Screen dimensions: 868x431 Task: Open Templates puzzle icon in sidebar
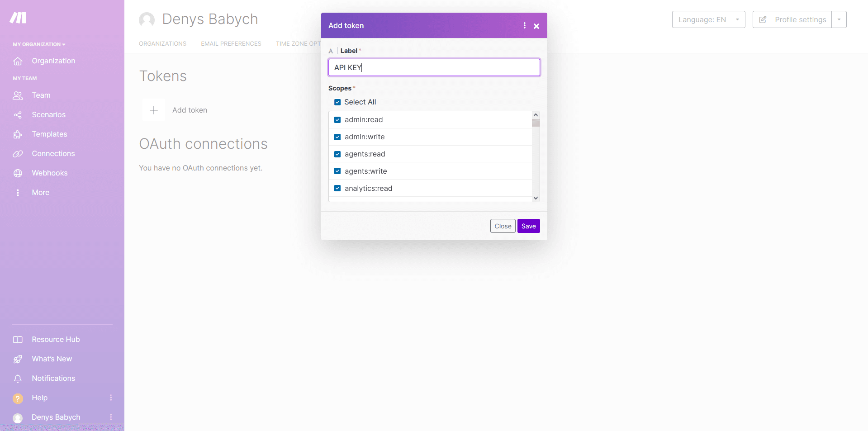18,134
